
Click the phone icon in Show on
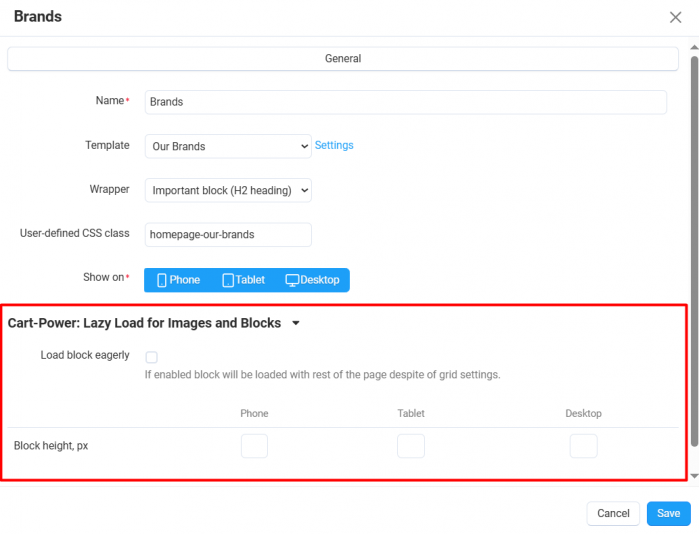coord(162,280)
